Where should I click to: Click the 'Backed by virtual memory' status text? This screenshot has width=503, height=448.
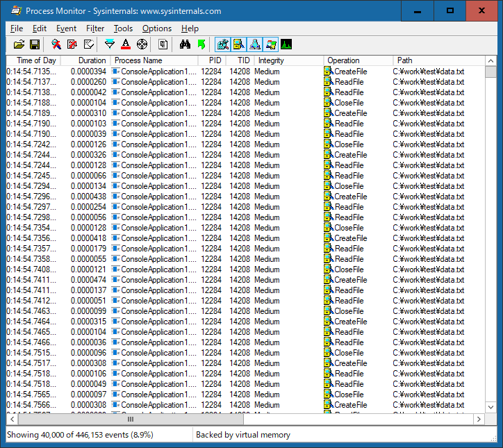tap(243, 435)
